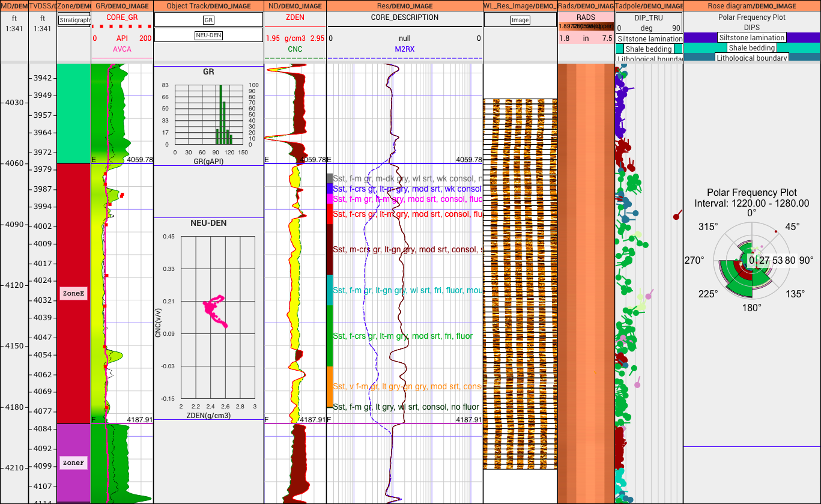
Task: Click the green zone block above ZoneE
Action: pyautogui.click(x=73, y=112)
